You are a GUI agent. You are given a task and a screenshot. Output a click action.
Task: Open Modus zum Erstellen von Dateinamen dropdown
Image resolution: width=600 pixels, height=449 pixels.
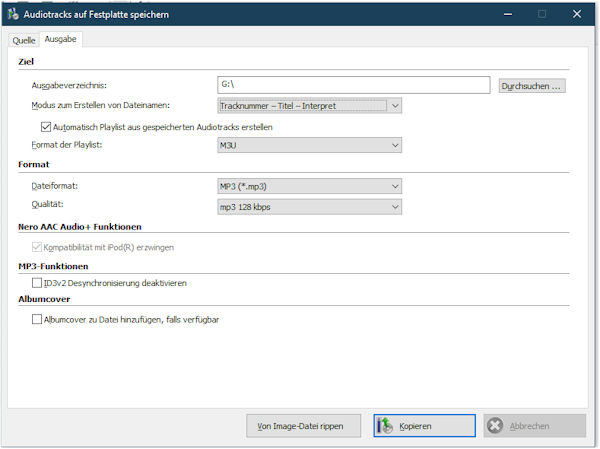[x=310, y=106]
